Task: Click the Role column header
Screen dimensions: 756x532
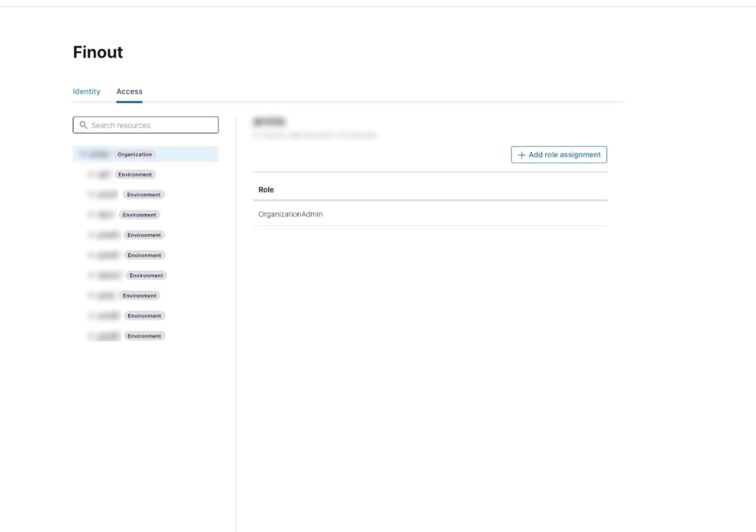Action: coord(266,190)
